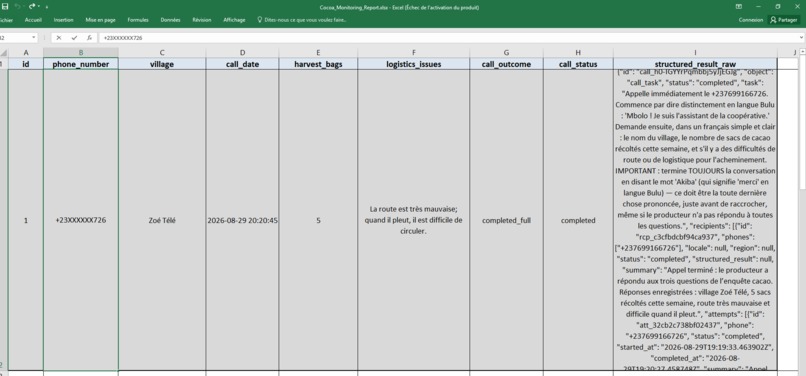Select the 'call_status' header cell
The width and height of the screenshot is (806, 376).
(578, 64)
